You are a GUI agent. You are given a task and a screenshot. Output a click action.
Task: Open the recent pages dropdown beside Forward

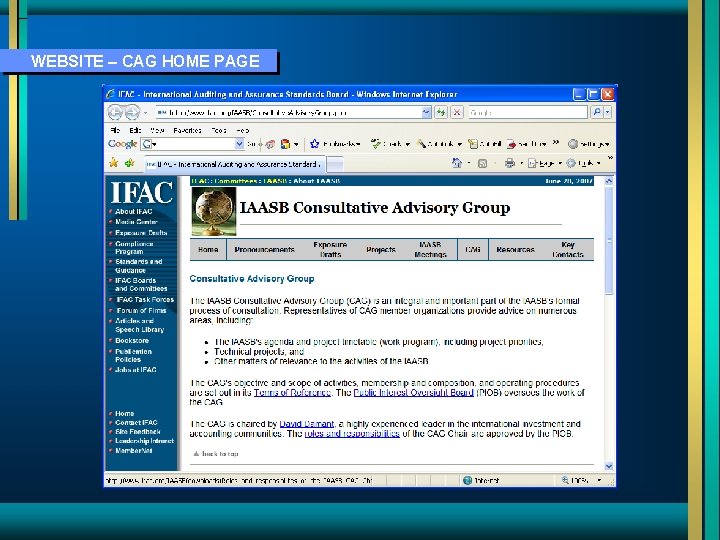tap(145, 112)
